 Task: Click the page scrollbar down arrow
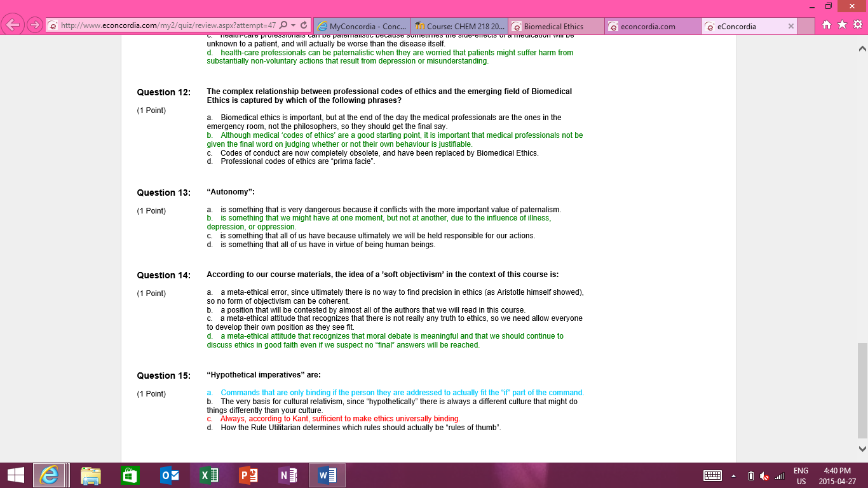click(862, 449)
